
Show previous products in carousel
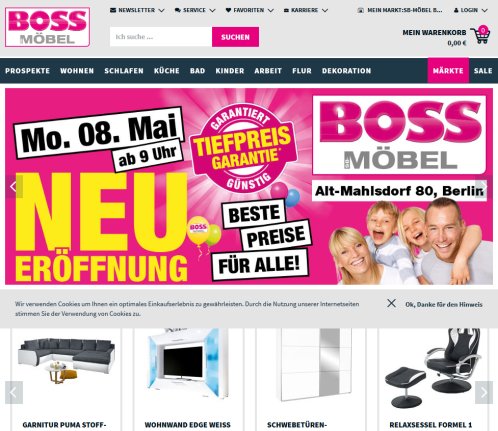tap(14, 392)
